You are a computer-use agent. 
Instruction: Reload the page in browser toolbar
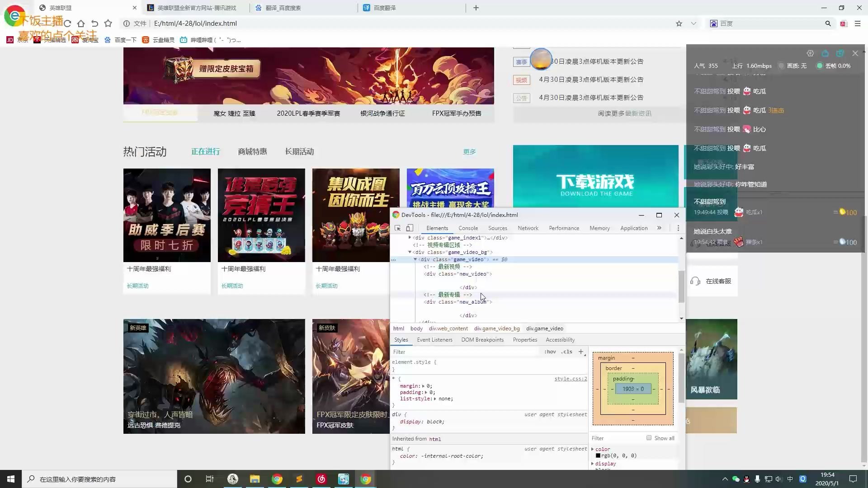tap(67, 23)
